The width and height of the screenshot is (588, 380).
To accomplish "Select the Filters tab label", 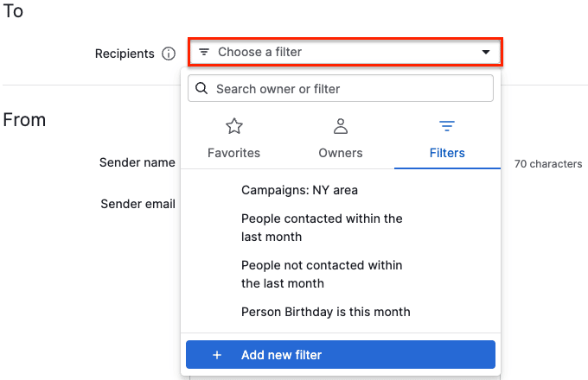I will tap(447, 153).
